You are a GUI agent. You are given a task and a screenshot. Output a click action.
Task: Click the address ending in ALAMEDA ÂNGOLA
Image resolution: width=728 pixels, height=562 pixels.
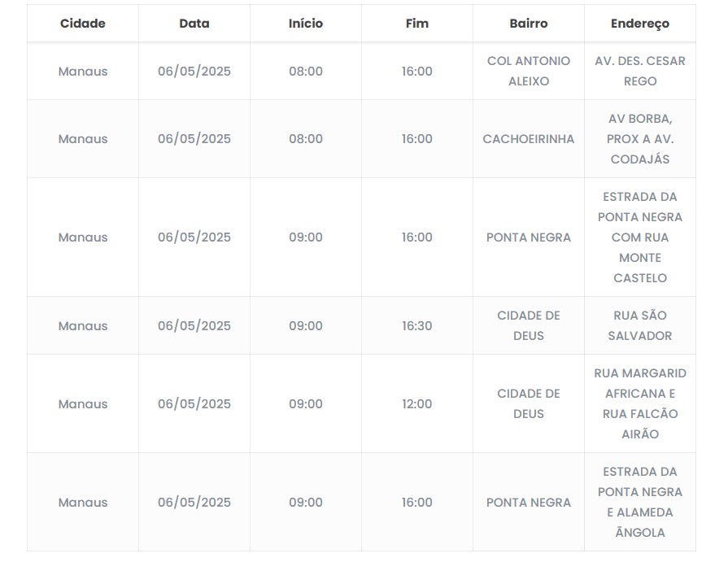pyautogui.click(x=640, y=503)
